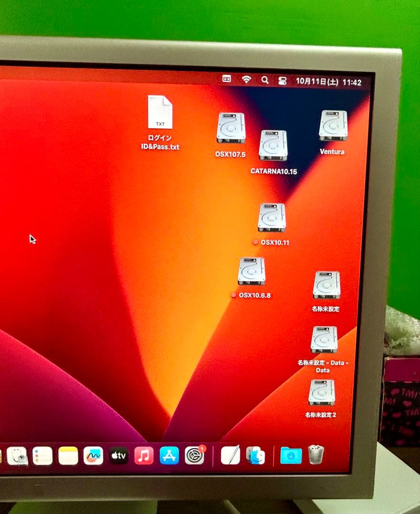This screenshot has width=420, height=514.
Task: Select the CATARNA10.15 disk
Action: pos(273,146)
